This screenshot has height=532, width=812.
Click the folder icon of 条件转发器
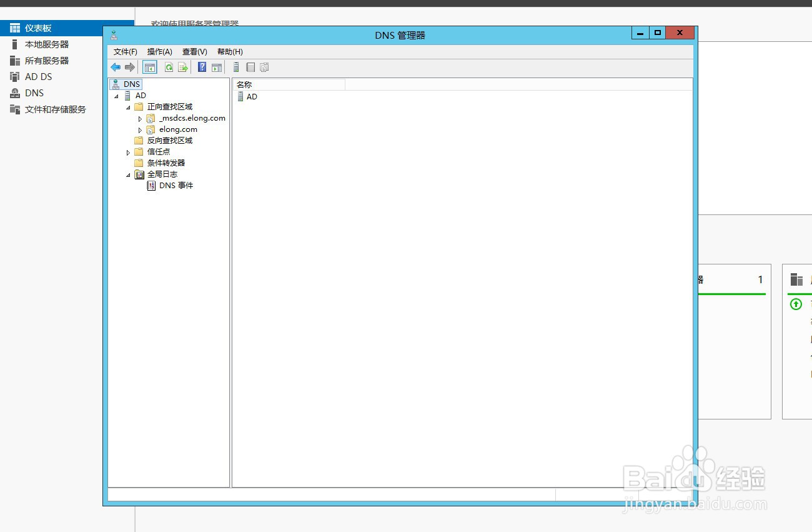[139, 163]
